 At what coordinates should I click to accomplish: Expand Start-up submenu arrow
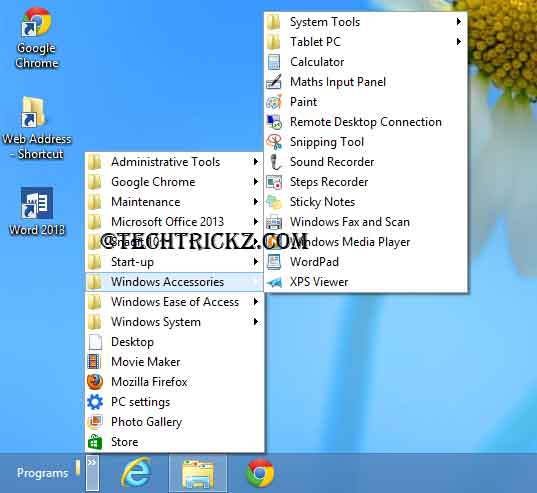255,262
